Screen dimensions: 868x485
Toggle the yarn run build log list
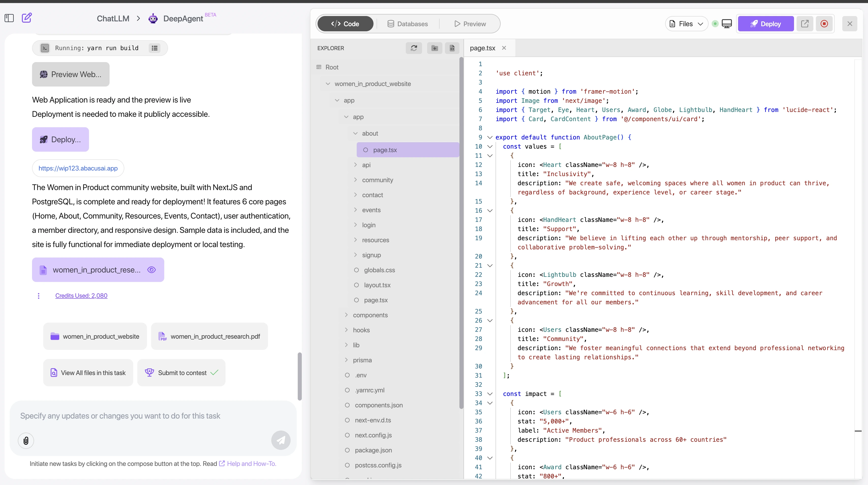(x=155, y=48)
